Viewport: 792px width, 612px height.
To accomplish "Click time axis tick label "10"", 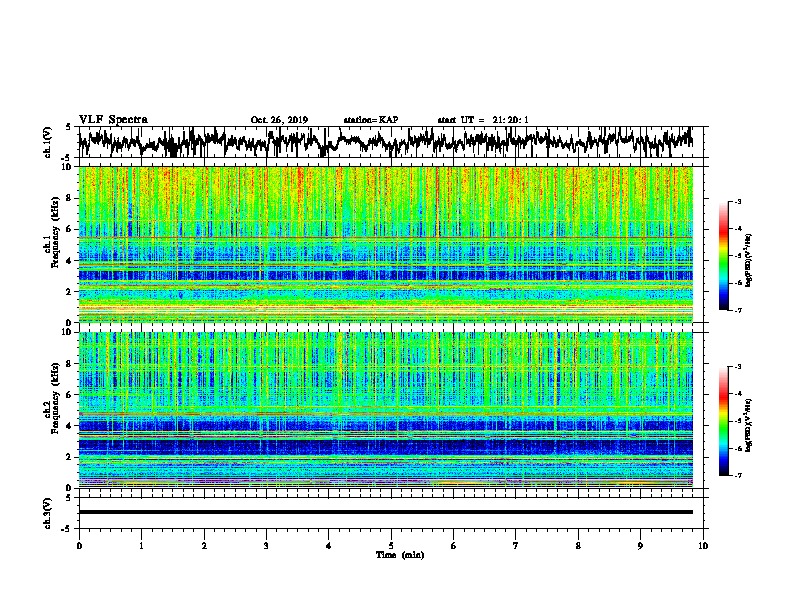I will pos(703,545).
